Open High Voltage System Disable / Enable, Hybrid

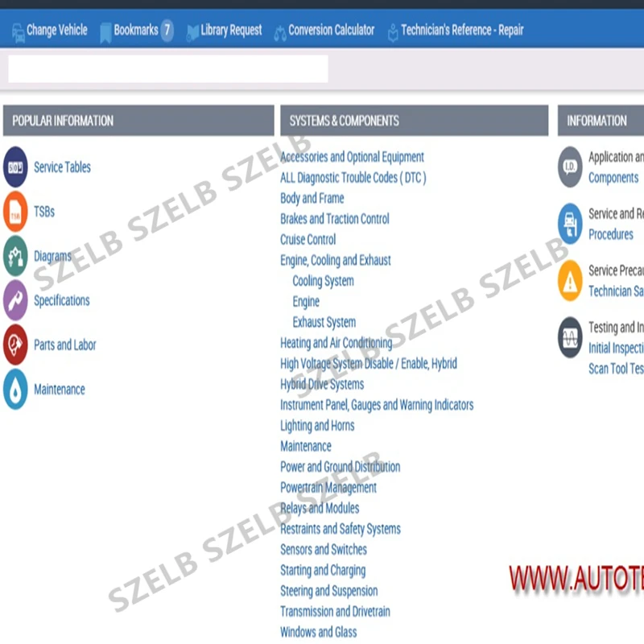369,364
